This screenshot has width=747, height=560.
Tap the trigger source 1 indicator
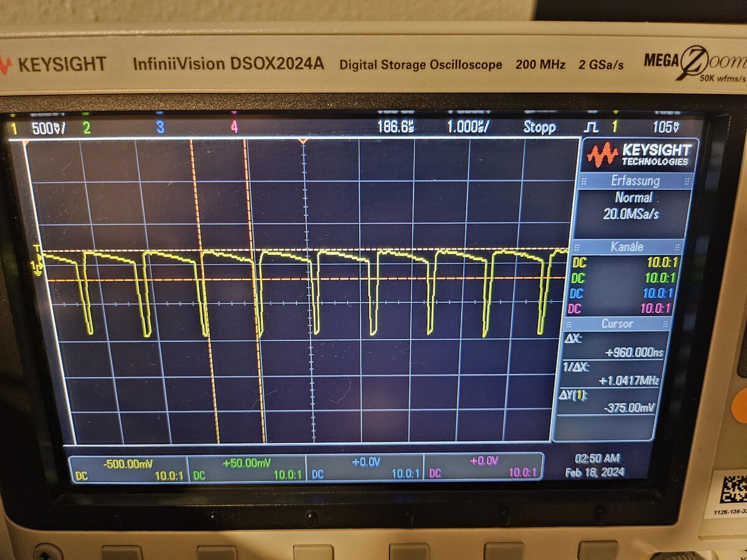point(615,127)
